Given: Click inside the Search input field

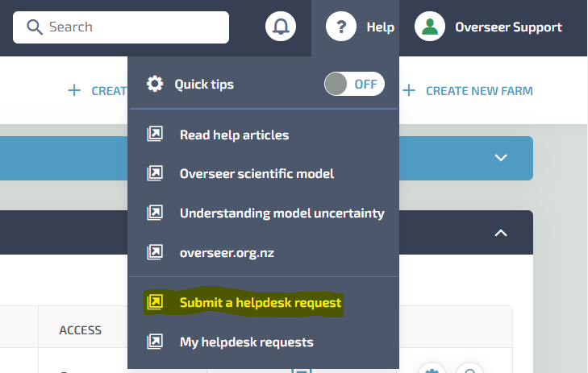Looking at the screenshot, I should coord(121,27).
